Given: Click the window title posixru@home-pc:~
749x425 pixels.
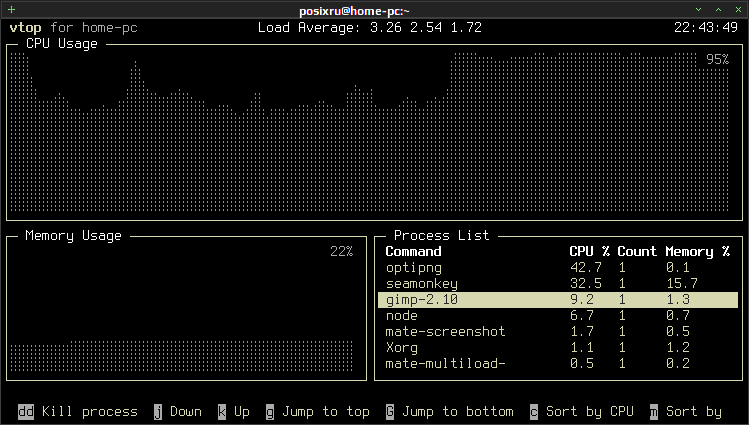Looking at the screenshot, I should pos(354,11).
